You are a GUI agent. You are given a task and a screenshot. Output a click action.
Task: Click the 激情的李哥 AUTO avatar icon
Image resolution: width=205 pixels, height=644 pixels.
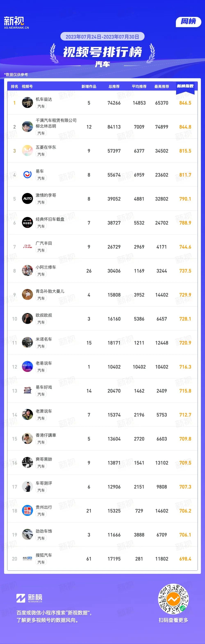point(27,199)
